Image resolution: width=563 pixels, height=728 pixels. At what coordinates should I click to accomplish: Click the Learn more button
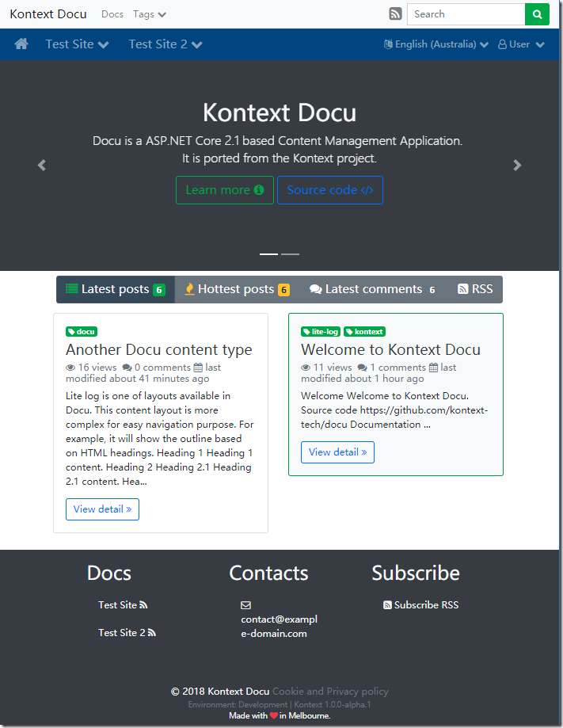[x=225, y=190]
